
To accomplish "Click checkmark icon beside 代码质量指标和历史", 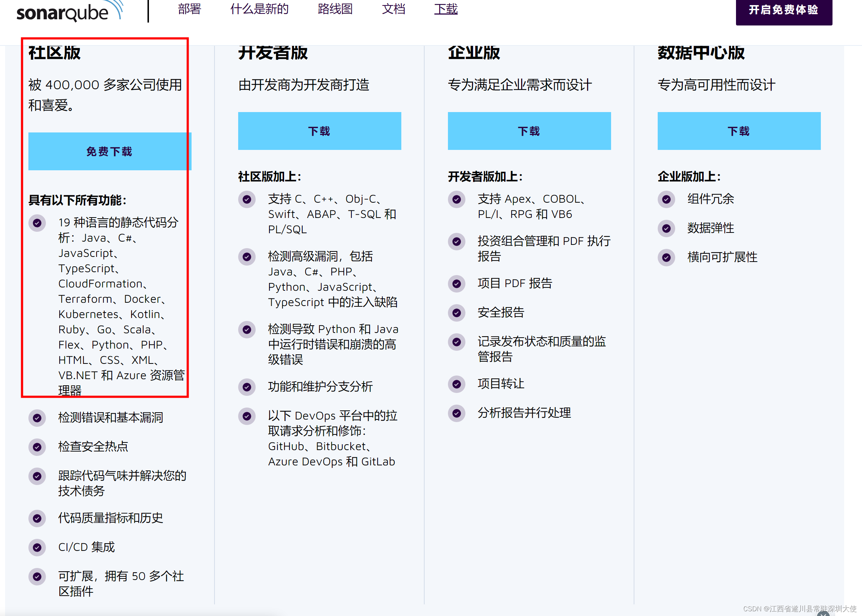I will click(37, 518).
